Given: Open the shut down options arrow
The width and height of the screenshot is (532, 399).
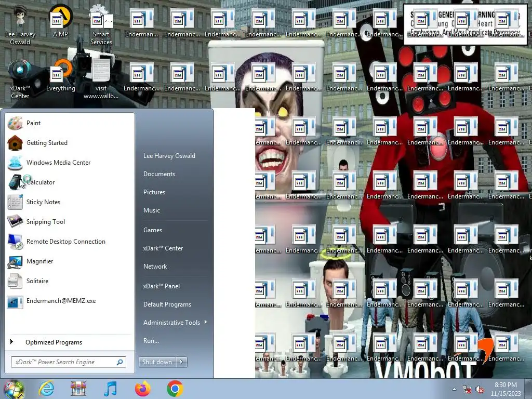Looking at the screenshot, I should 181,362.
